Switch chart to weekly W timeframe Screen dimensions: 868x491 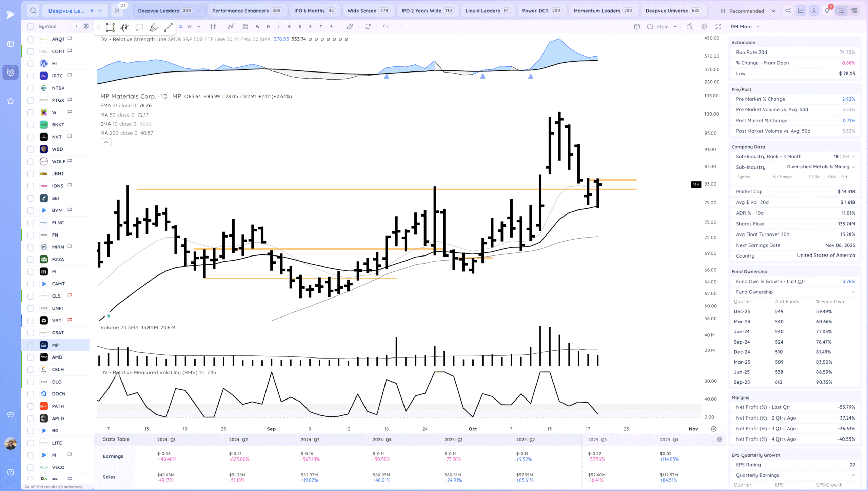[189, 26]
